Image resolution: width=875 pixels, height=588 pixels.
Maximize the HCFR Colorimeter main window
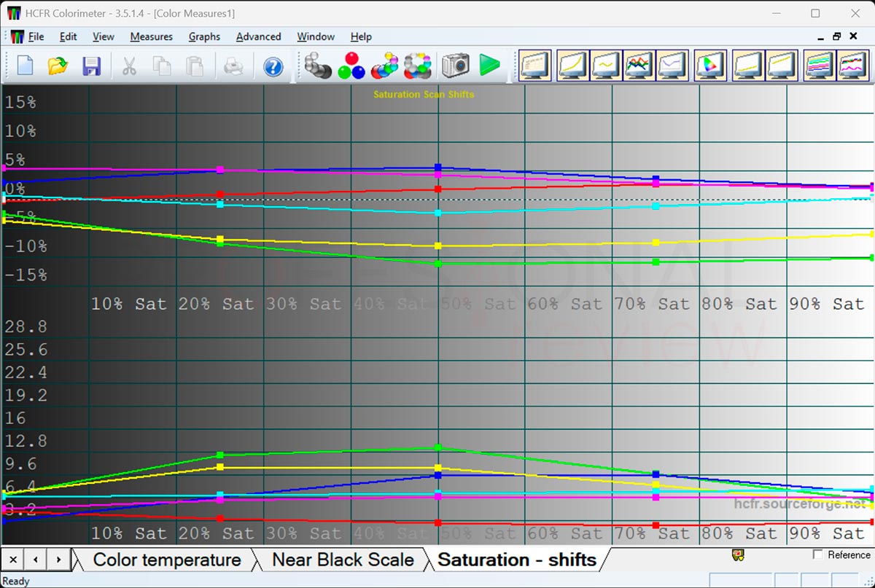point(815,13)
